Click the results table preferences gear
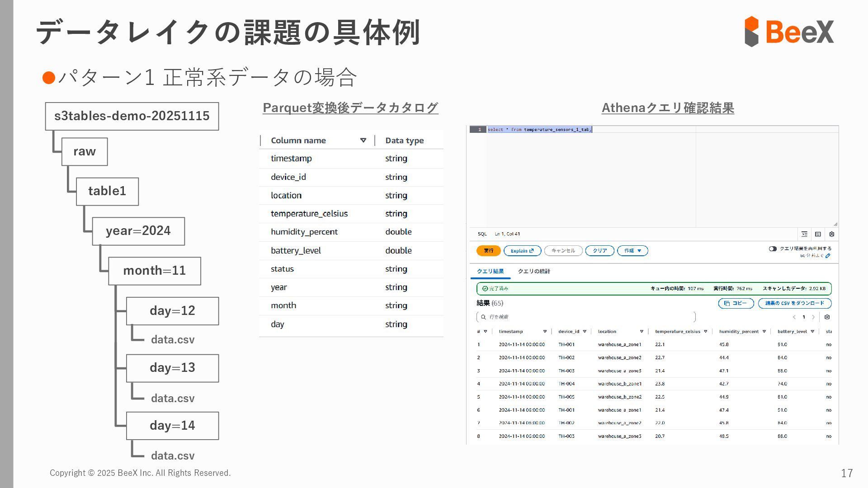The height and width of the screenshot is (488, 868). [x=827, y=317]
